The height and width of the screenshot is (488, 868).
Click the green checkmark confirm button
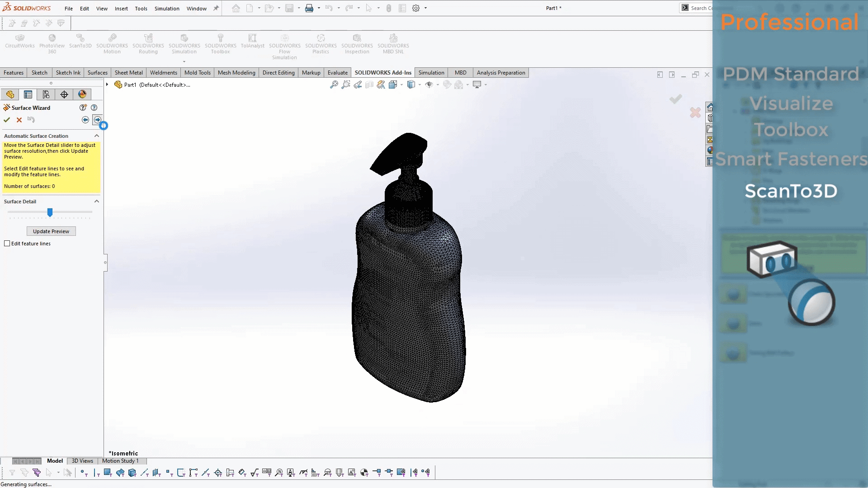coord(7,119)
